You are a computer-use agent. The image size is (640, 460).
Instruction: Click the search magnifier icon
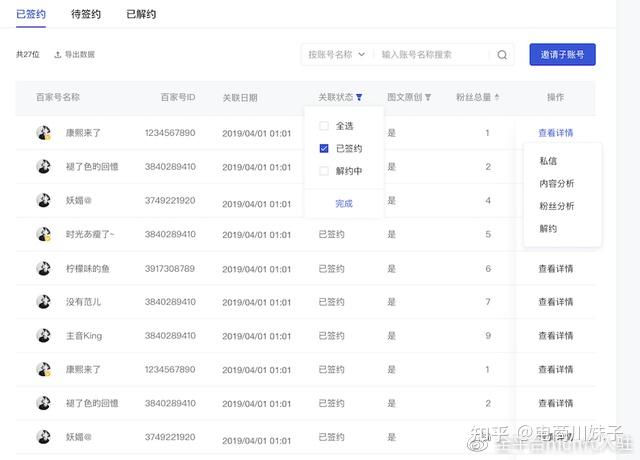(x=502, y=55)
